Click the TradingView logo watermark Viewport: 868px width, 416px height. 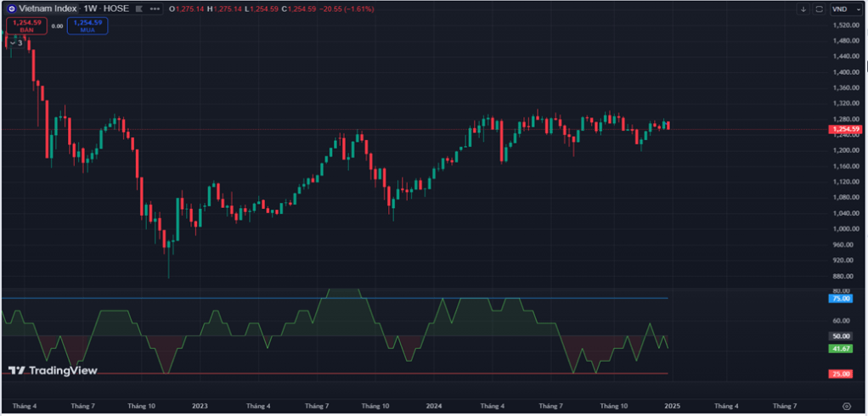coord(53,370)
